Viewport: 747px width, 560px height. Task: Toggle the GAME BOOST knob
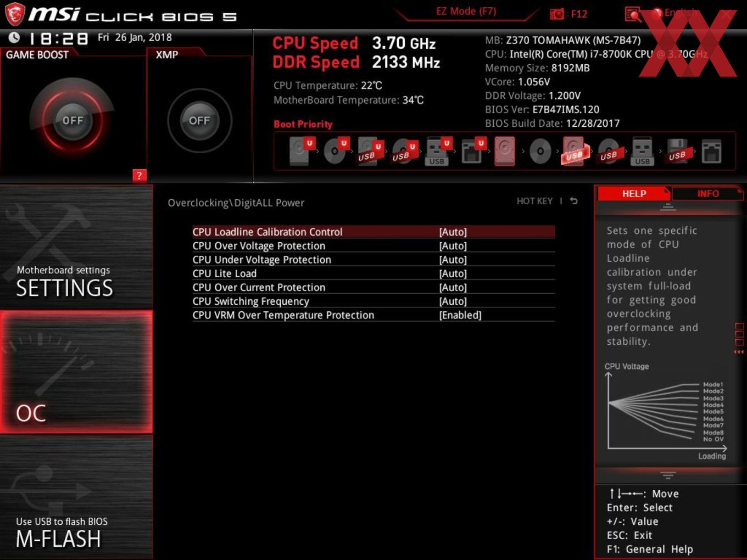point(73,120)
